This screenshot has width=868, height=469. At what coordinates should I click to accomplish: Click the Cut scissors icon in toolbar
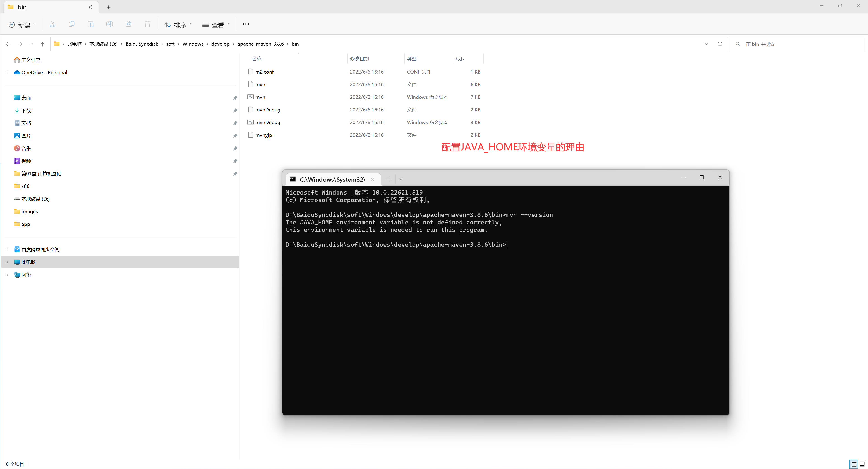point(53,24)
